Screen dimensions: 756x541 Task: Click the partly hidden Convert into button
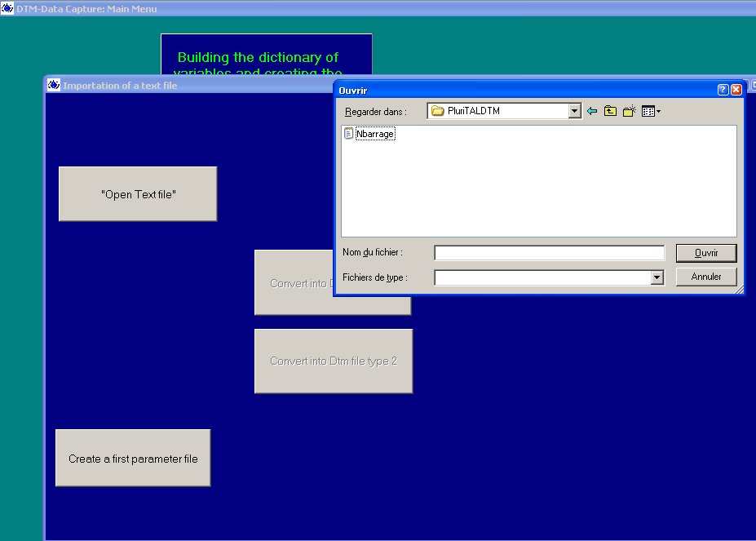point(295,283)
